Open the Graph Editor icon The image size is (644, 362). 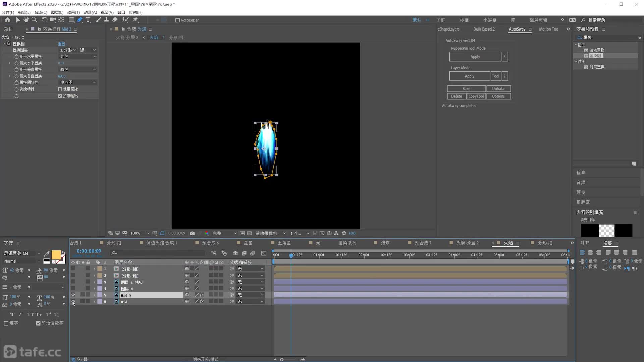pyautogui.click(x=264, y=253)
